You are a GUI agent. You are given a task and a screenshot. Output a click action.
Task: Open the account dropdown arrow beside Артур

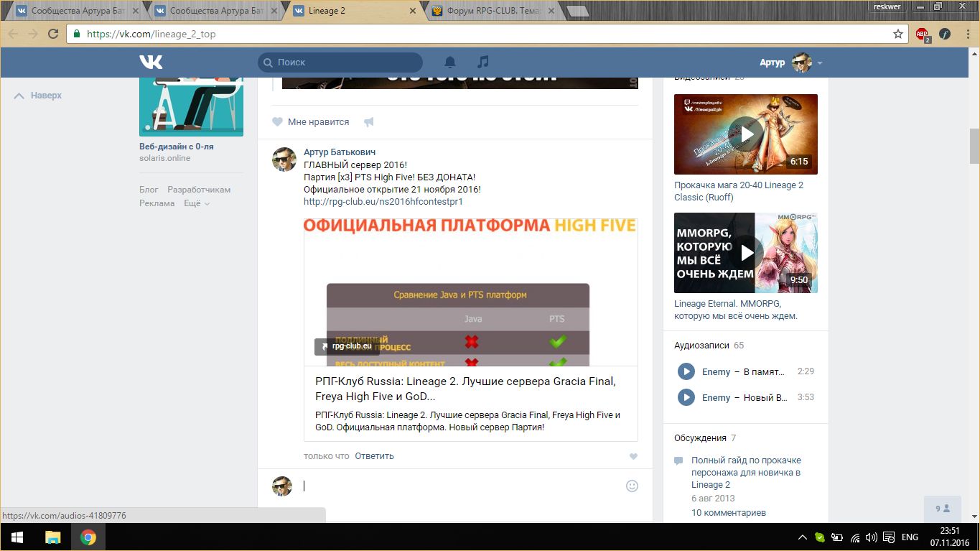pyautogui.click(x=819, y=63)
